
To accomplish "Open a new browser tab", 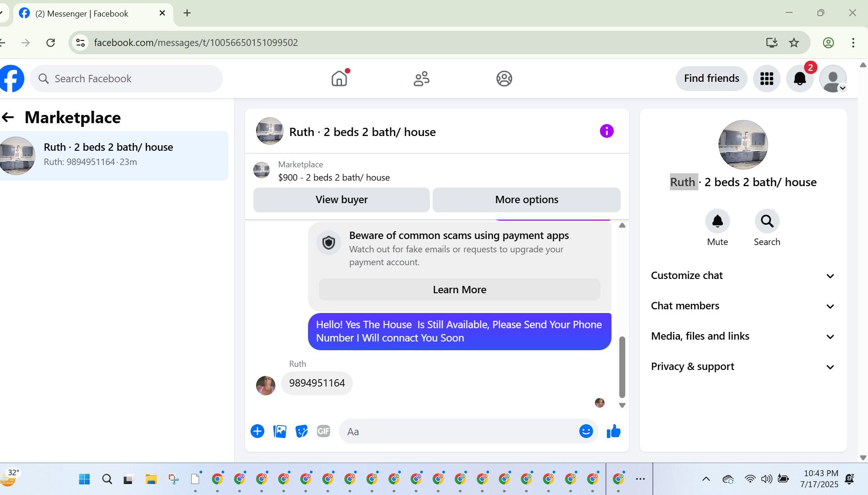I will click(x=187, y=13).
